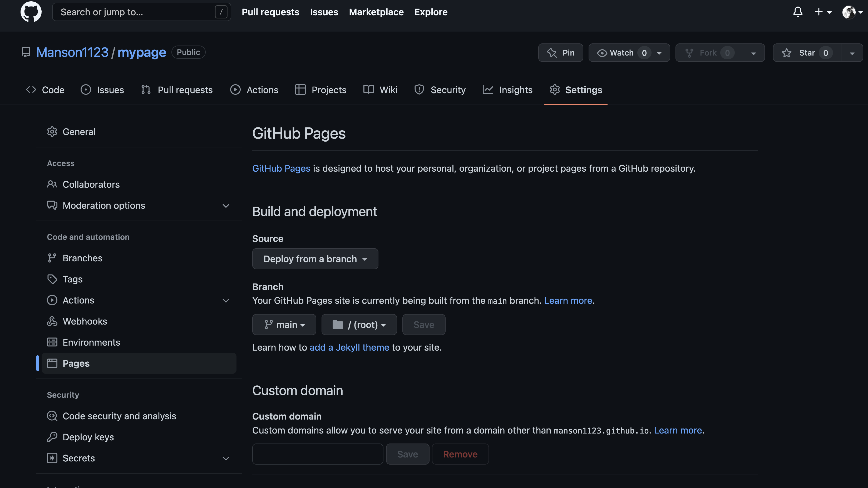Open the Deploy from a branch dropdown
868x488 pixels.
315,259
